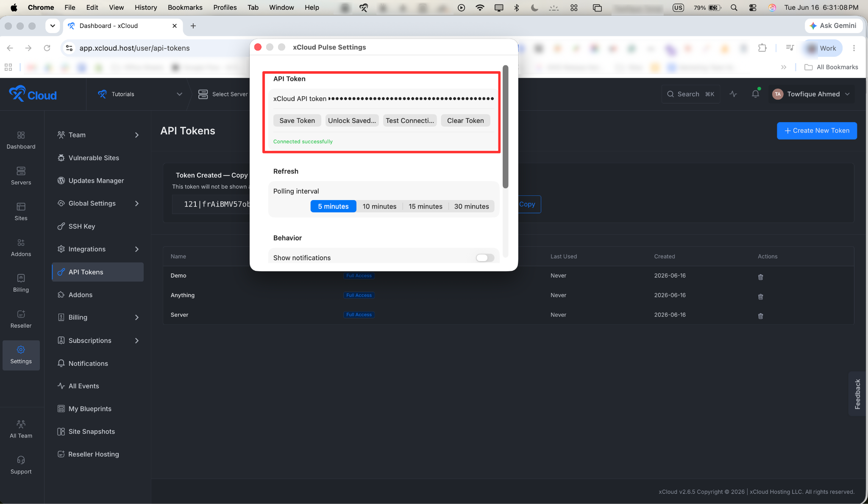The width and height of the screenshot is (868, 504).
Task: Open Settings in left icon rail
Action: point(21,355)
